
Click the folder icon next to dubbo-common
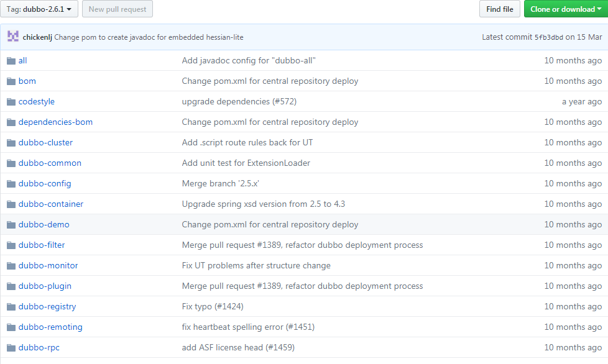click(x=11, y=163)
